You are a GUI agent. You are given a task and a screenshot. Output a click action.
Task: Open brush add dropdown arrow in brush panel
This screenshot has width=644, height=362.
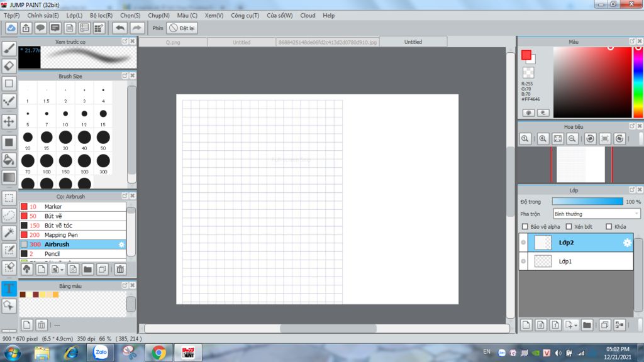click(x=62, y=270)
